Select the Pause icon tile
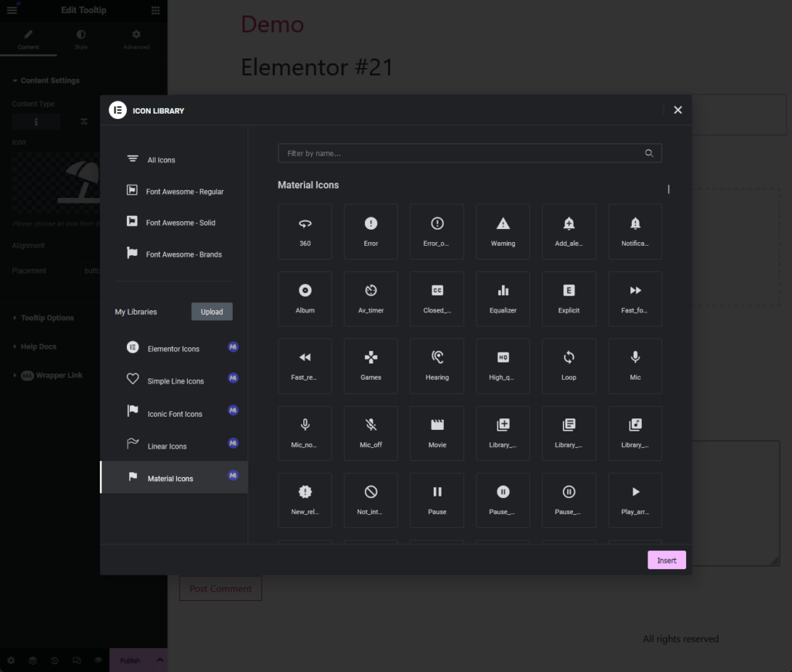792x672 pixels. click(437, 500)
